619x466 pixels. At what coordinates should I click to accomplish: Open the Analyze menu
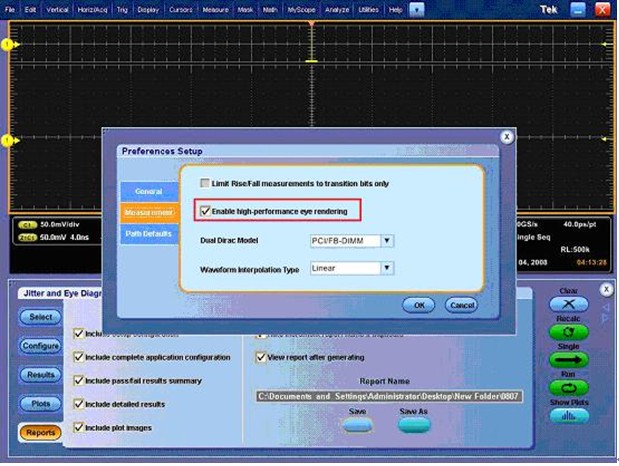pos(337,9)
